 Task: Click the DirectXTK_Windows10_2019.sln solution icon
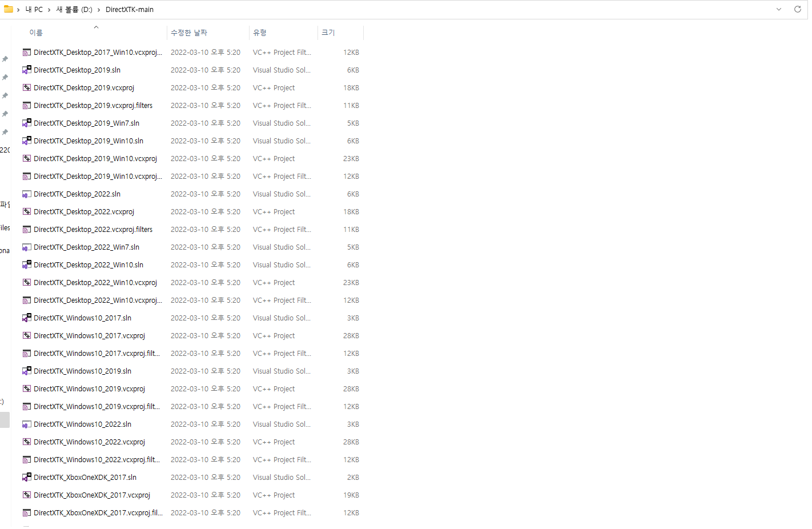pyautogui.click(x=27, y=371)
